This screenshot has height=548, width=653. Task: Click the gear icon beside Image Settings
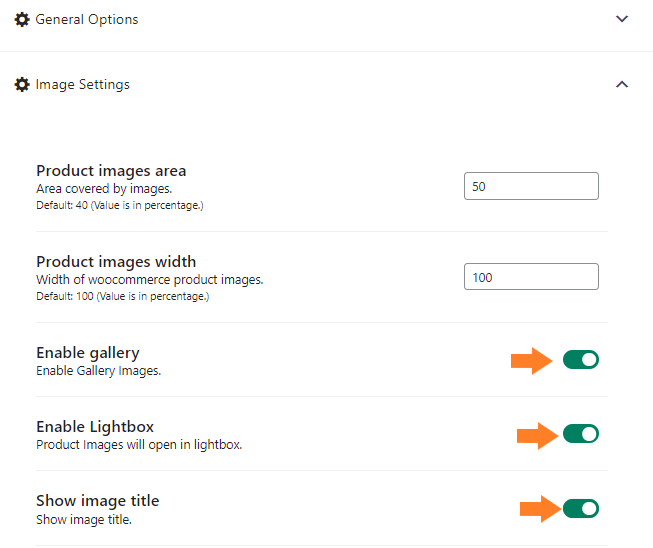pos(22,85)
